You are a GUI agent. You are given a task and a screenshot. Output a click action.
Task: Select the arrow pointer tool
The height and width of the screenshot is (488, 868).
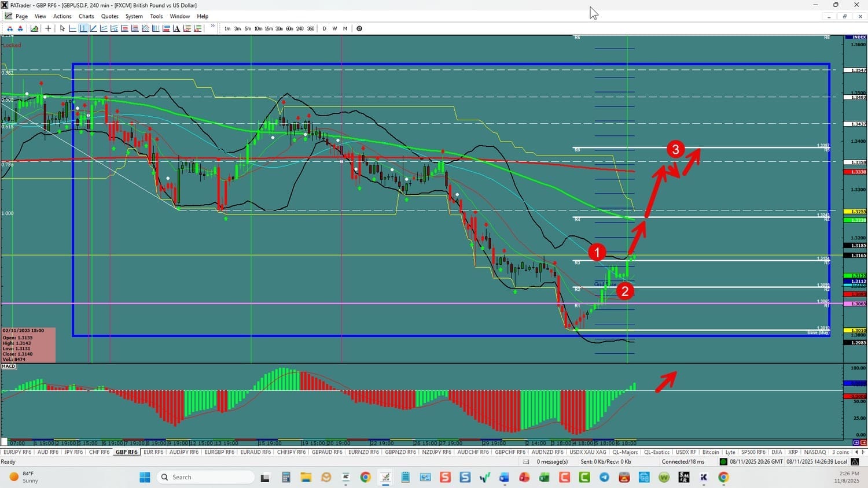point(62,28)
